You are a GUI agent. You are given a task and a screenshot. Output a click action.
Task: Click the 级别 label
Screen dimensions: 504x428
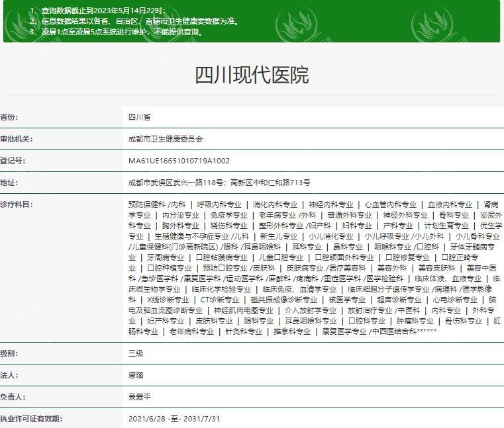[9, 353]
